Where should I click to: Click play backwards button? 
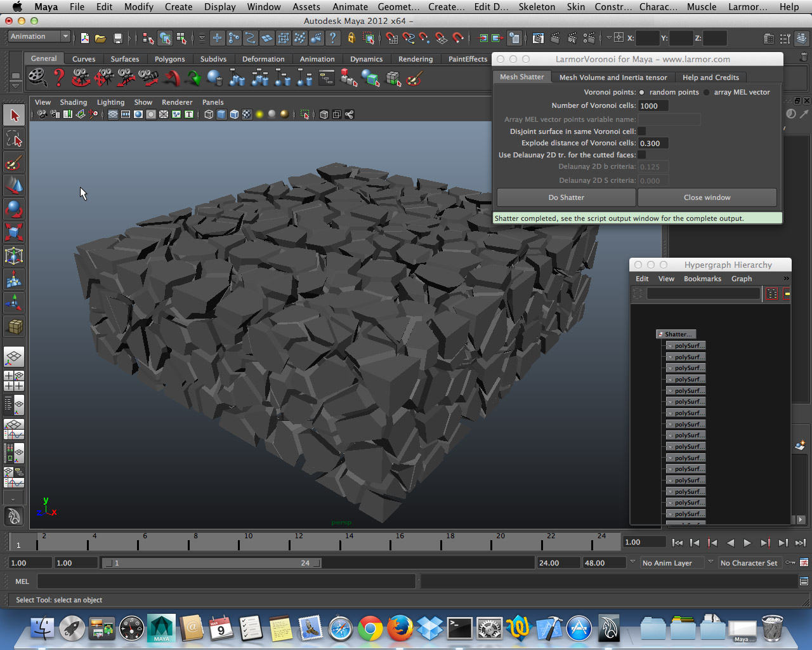730,543
